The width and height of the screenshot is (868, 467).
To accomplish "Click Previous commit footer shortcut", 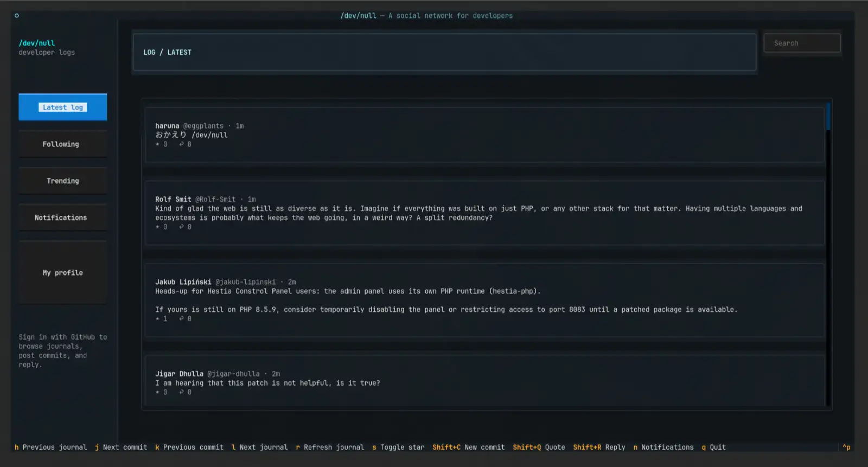I will [189, 447].
